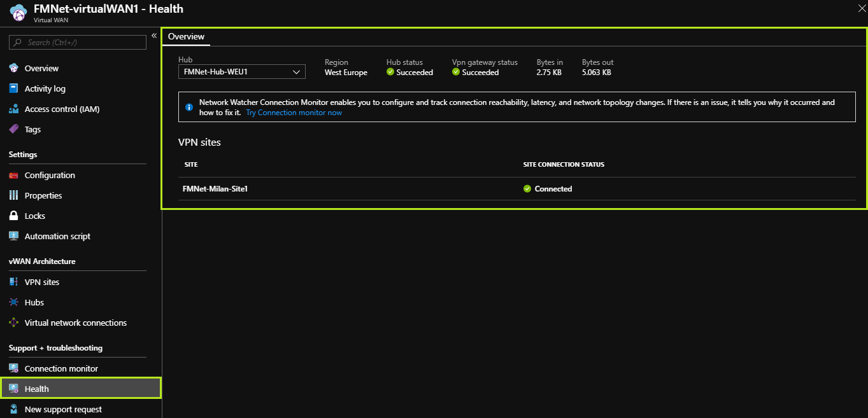
Task: Open the Tags menu item
Action: tap(32, 129)
